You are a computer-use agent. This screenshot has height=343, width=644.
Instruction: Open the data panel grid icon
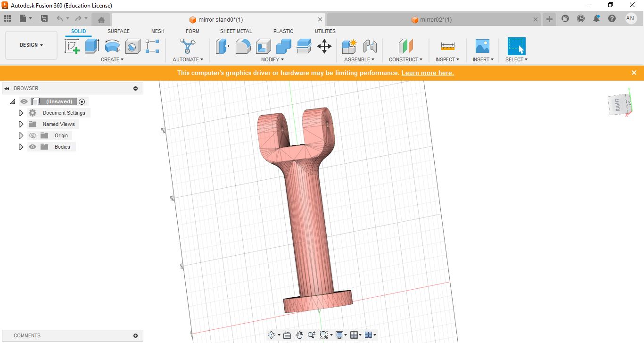(x=8, y=18)
